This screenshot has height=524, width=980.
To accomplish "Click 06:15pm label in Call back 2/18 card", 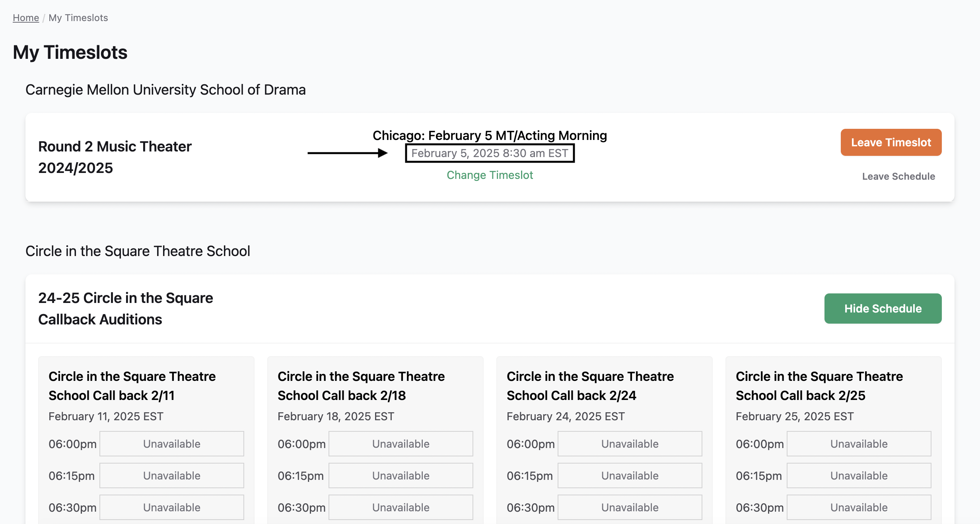I will 301,476.
